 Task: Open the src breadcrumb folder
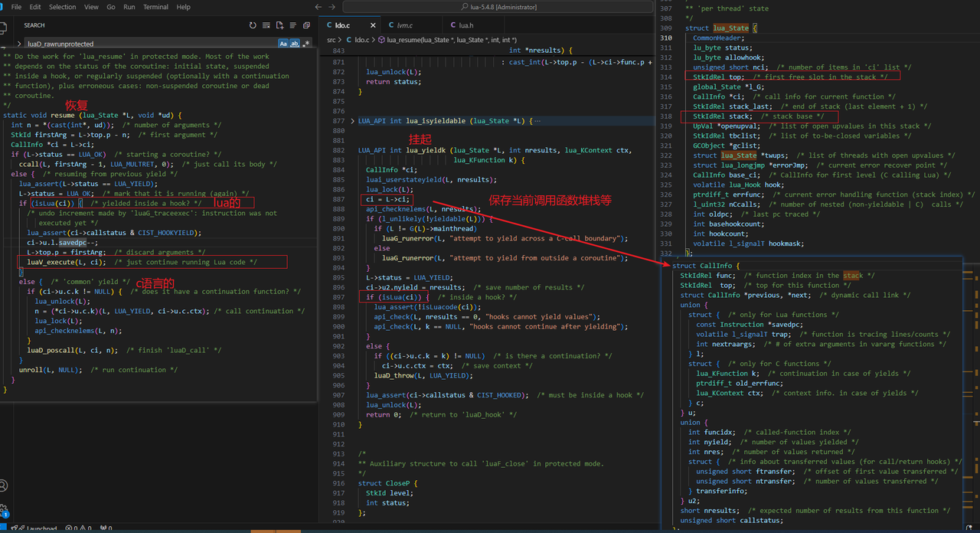click(x=332, y=40)
